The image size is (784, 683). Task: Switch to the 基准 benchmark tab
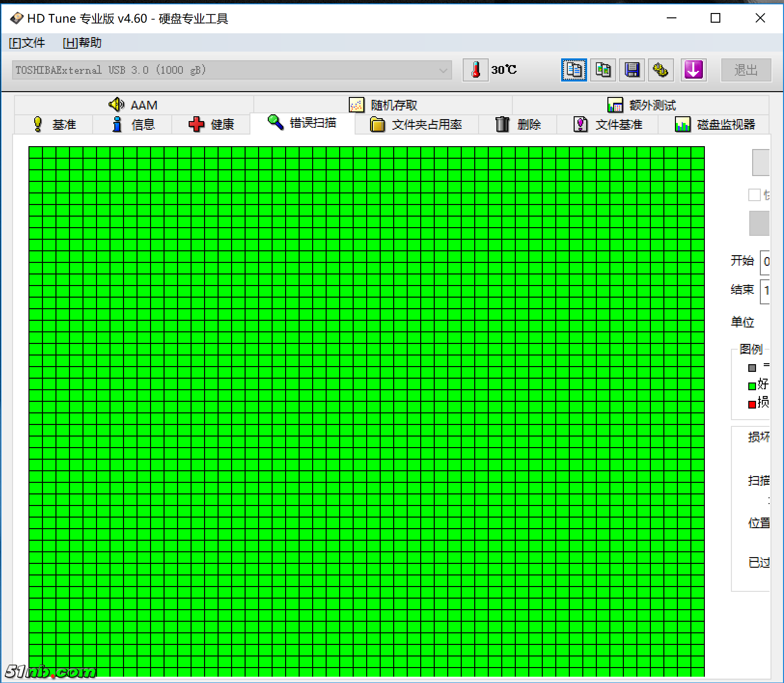[x=54, y=124]
